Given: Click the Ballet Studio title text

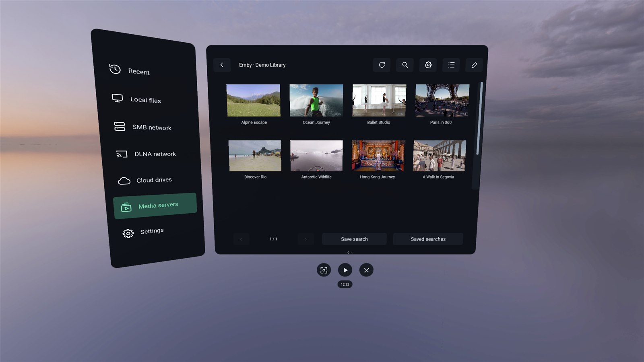Looking at the screenshot, I should (x=378, y=122).
